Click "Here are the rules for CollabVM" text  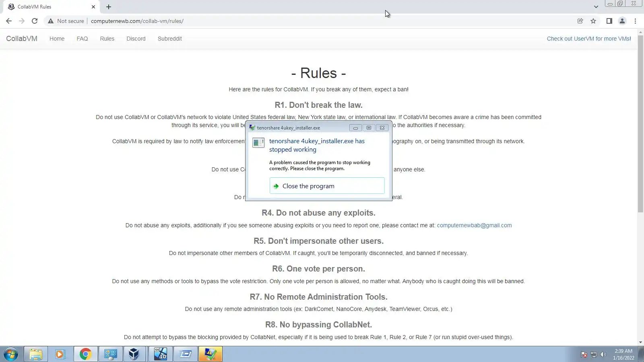click(x=318, y=89)
